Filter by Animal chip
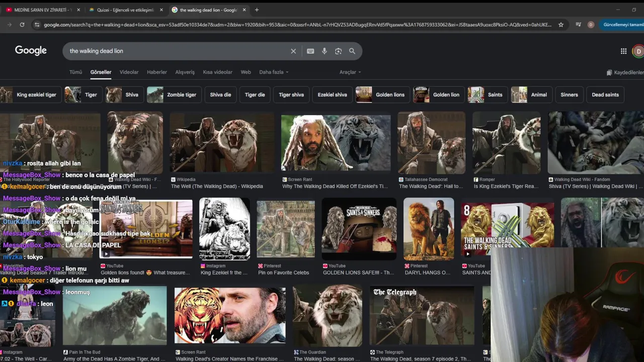This screenshot has height=362, width=644. tap(531, 95)
